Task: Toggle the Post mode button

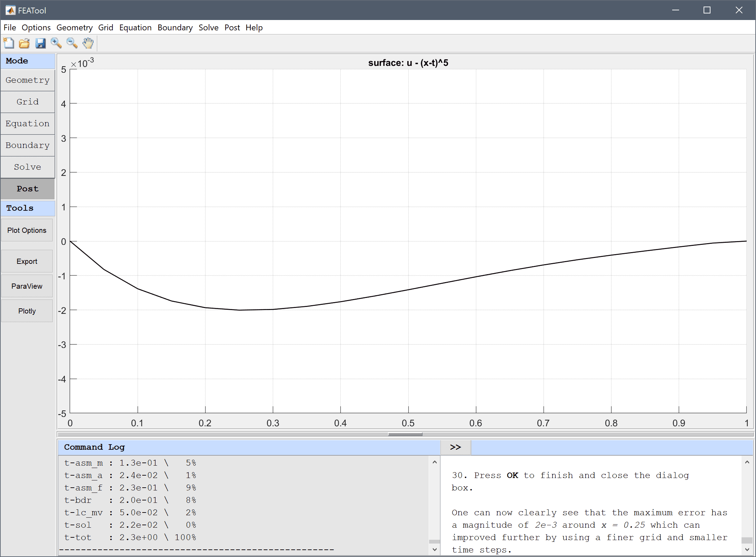Action: 28,189
